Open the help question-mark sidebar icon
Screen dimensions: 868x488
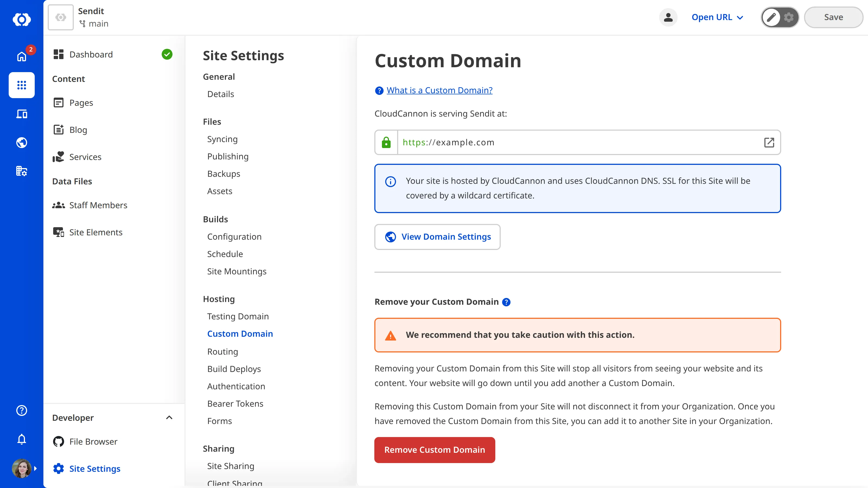(22, 410)
